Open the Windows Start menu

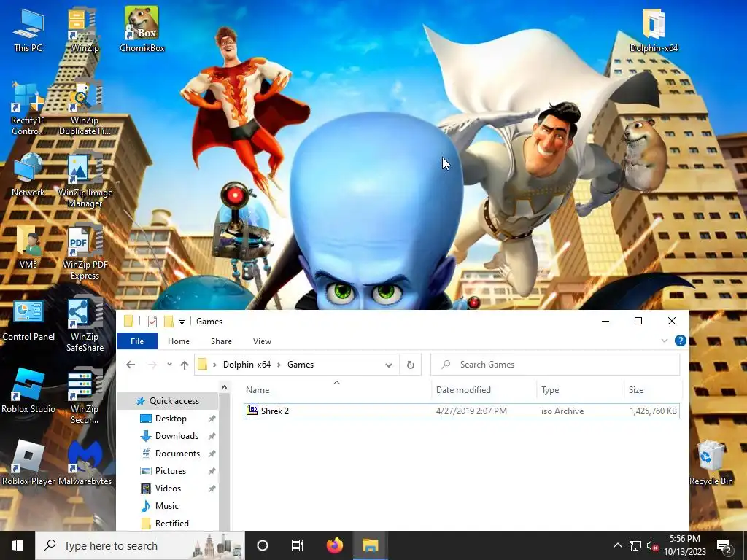tap(18, 545)
